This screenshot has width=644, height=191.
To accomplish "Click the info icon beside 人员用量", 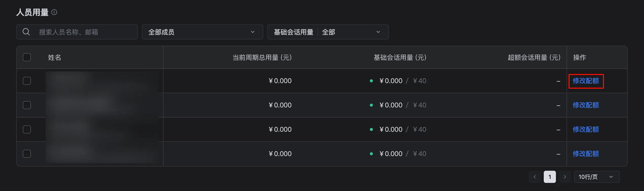I will 54,12.
